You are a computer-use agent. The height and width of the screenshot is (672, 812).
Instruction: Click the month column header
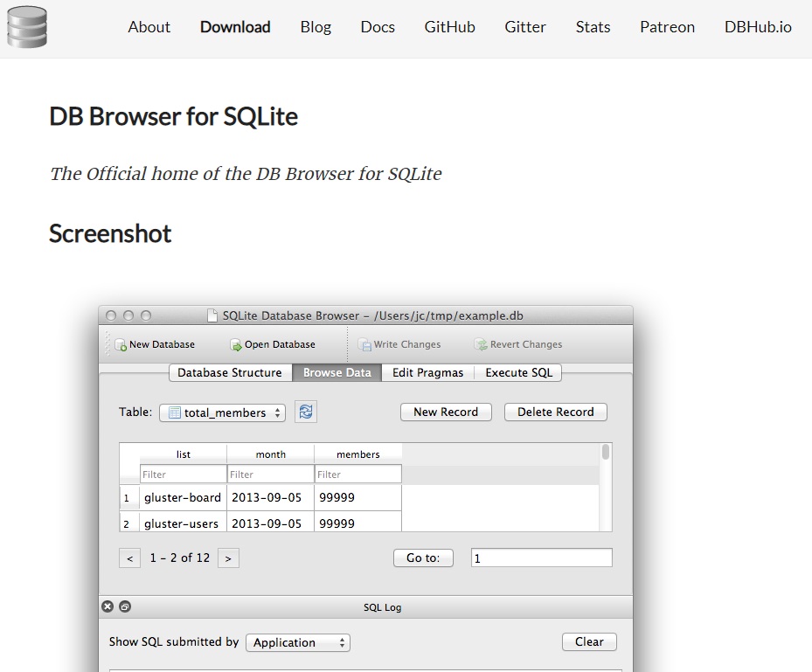click(x=270, y=454)
